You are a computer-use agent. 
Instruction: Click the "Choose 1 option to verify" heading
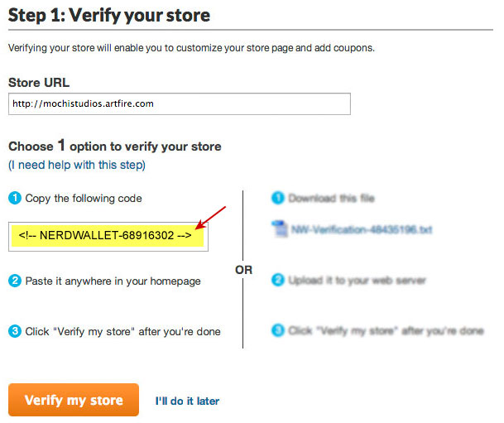pyautogui.click(x=115, y=146)
